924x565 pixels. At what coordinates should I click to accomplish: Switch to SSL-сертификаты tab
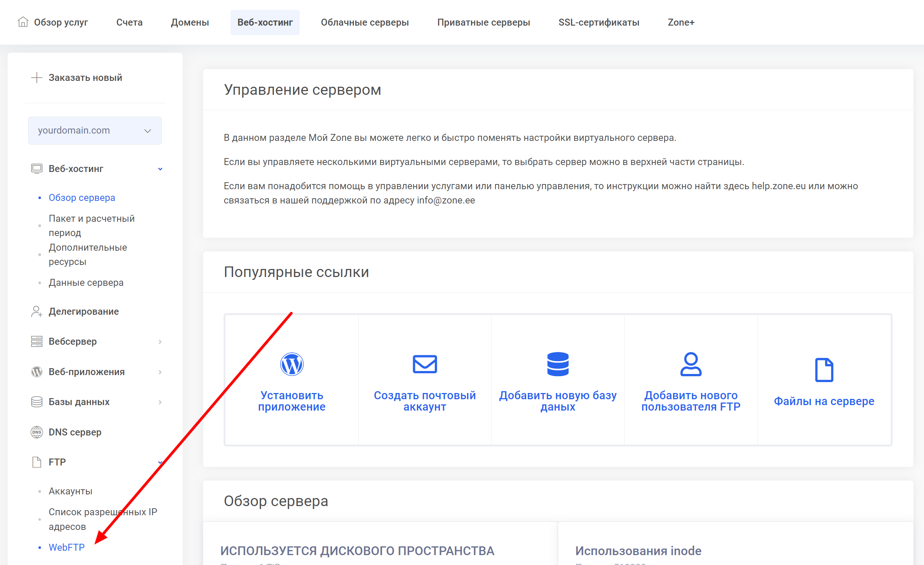599,22
